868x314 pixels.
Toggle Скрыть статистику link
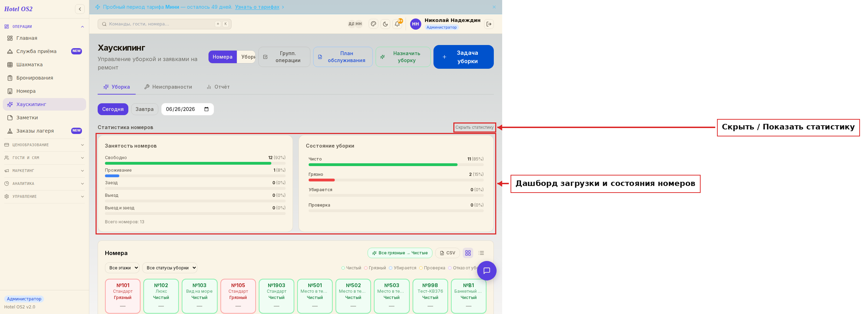click(474, 127)
